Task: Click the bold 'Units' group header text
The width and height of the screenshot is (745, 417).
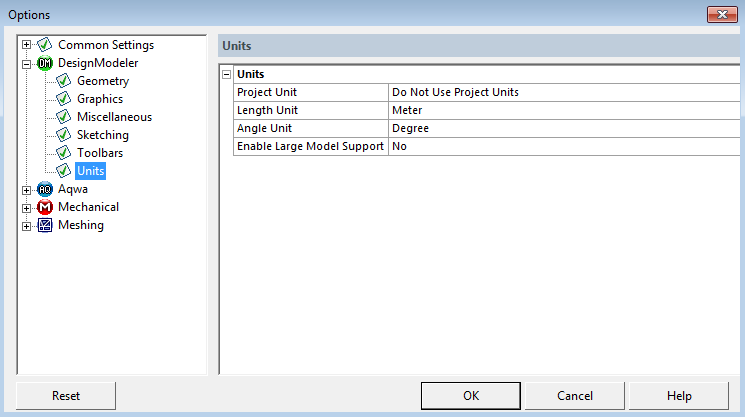Action: (250, 74)
